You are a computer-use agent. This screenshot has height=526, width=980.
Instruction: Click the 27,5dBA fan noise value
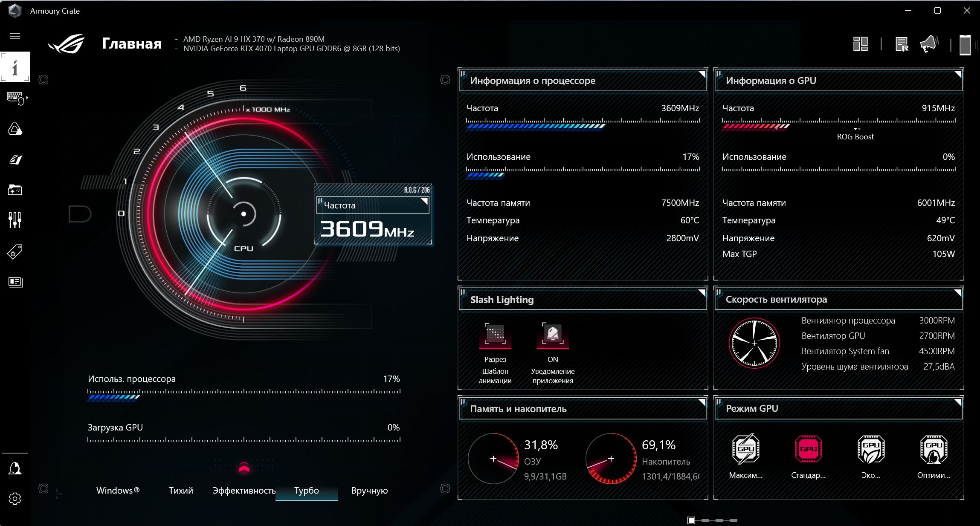point(939,367)
